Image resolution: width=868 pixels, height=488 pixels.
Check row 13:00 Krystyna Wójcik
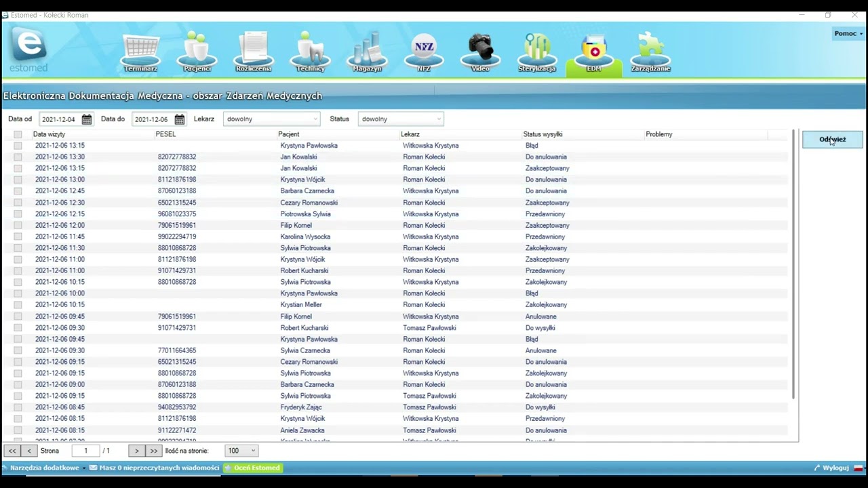click(18, 180)
